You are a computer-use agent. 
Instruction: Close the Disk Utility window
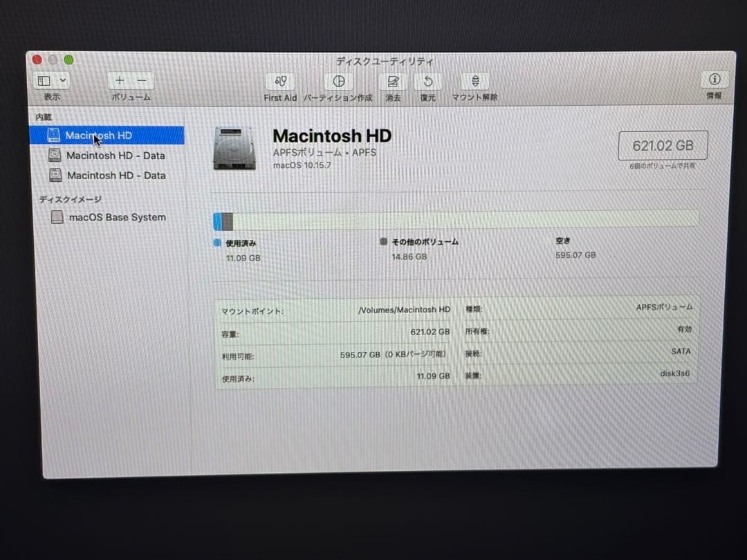point(37,59)
